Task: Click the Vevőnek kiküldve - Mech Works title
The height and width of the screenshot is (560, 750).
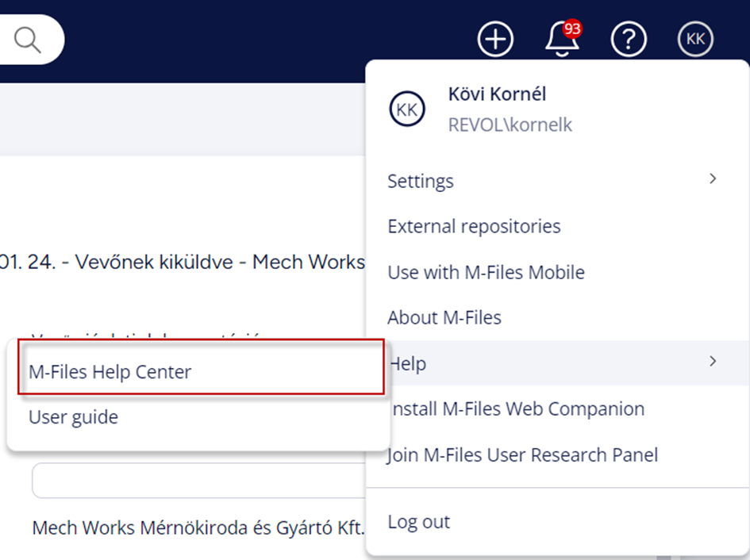Action: click(183, 262)
